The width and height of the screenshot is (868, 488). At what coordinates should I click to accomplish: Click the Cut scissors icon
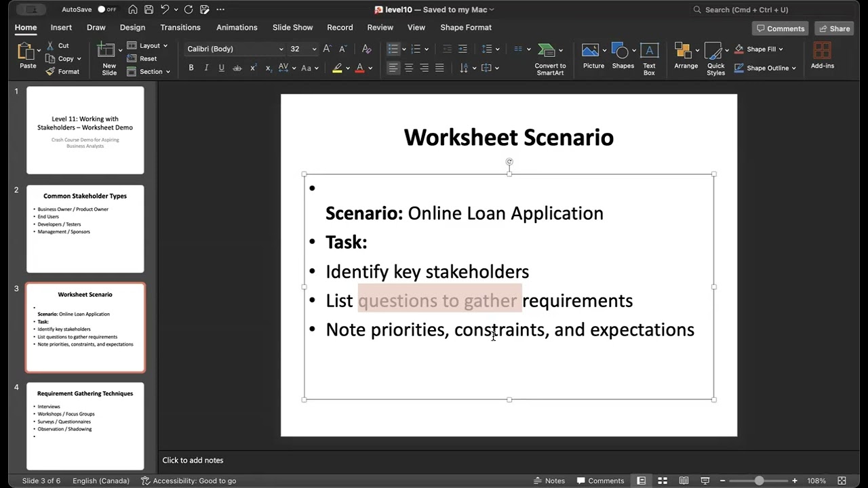click(50, 45)
